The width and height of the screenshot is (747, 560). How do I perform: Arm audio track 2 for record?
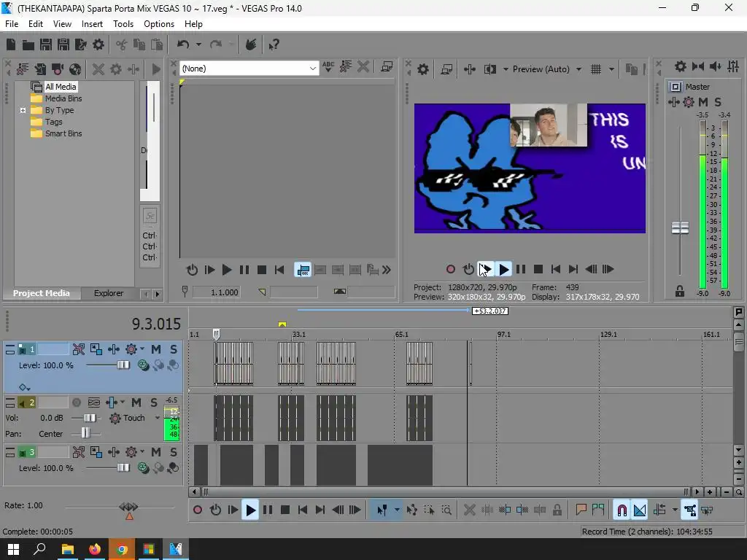tap(76, 402)
